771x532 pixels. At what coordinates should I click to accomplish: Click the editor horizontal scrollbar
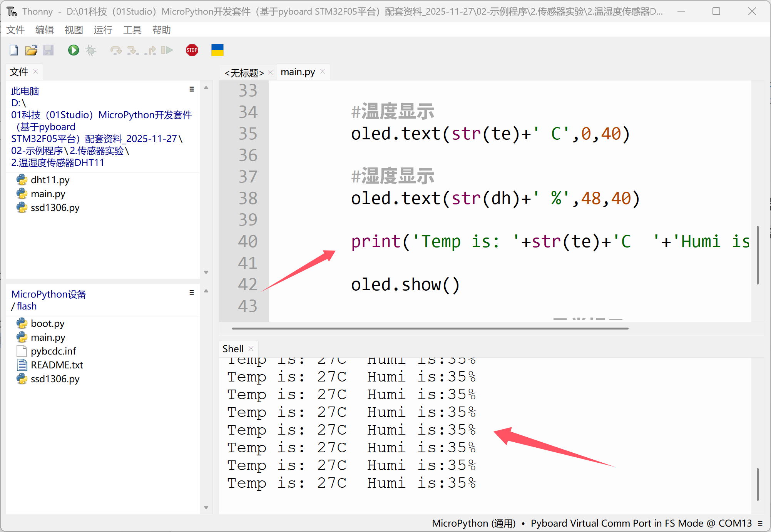point(430,328)
